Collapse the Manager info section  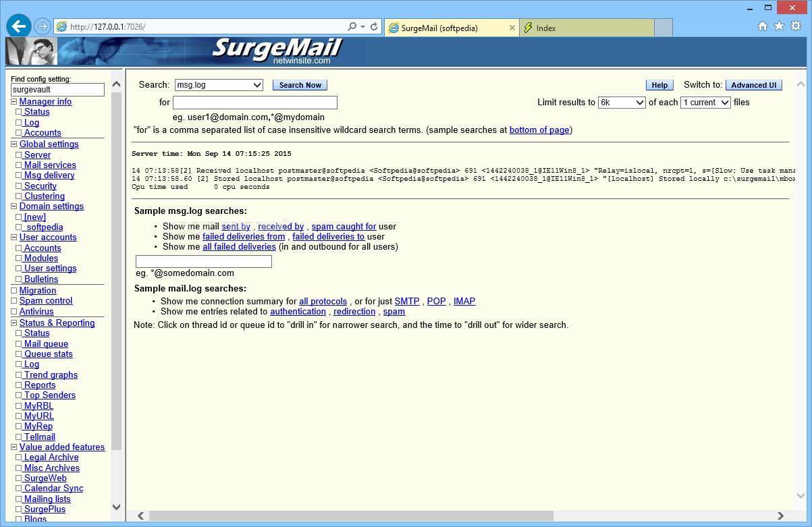(x=13, y=102)
